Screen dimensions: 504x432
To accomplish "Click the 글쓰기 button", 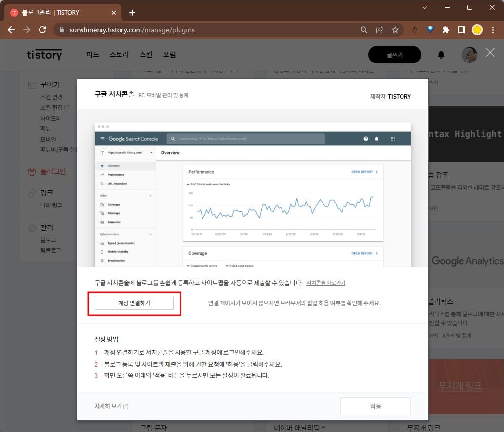I will tap(394, 55).
